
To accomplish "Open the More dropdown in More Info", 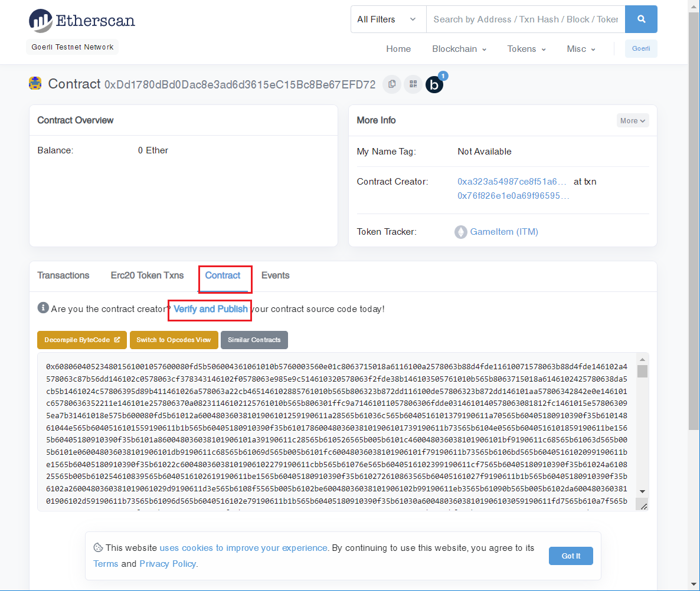I will pyautogui.click(x=633, y=121).
